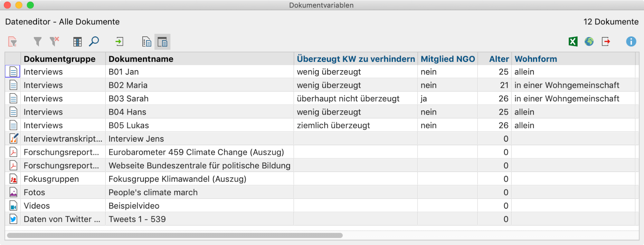This screenshot has height=245, width=644.
Task: Click the PDF icon for Webseite Bundeszentrale row
Action: point(13,165)
